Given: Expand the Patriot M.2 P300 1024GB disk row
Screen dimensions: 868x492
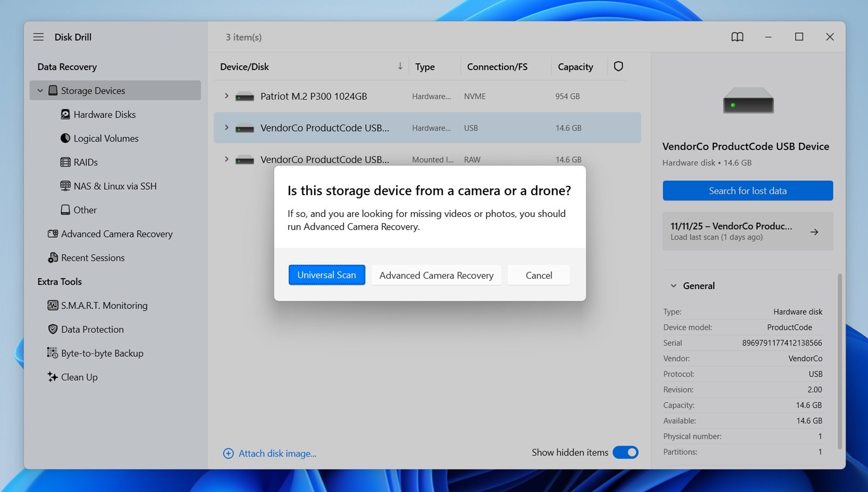Looking at the screenshot, I should [226, 96].
